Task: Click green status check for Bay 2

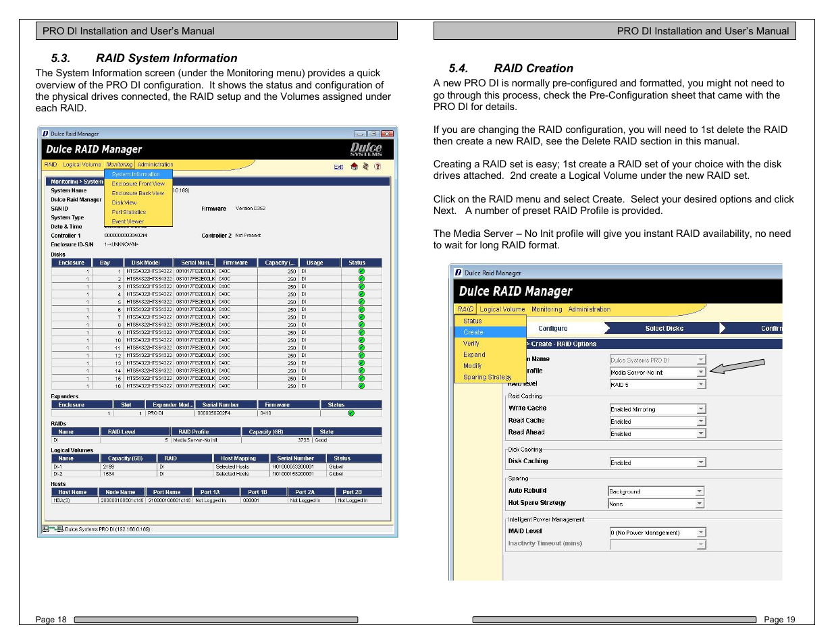Action: (361, 278)
